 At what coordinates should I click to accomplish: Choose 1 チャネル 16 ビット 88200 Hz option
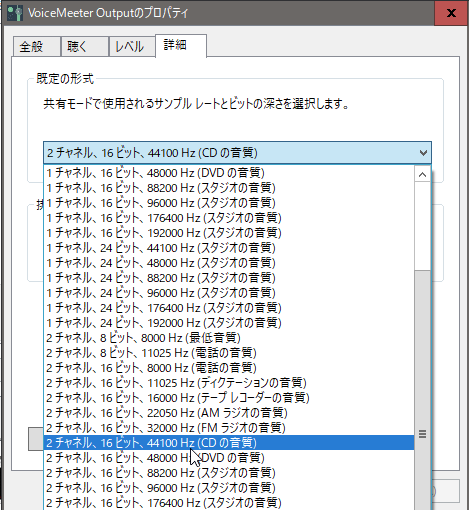[229, 188]
